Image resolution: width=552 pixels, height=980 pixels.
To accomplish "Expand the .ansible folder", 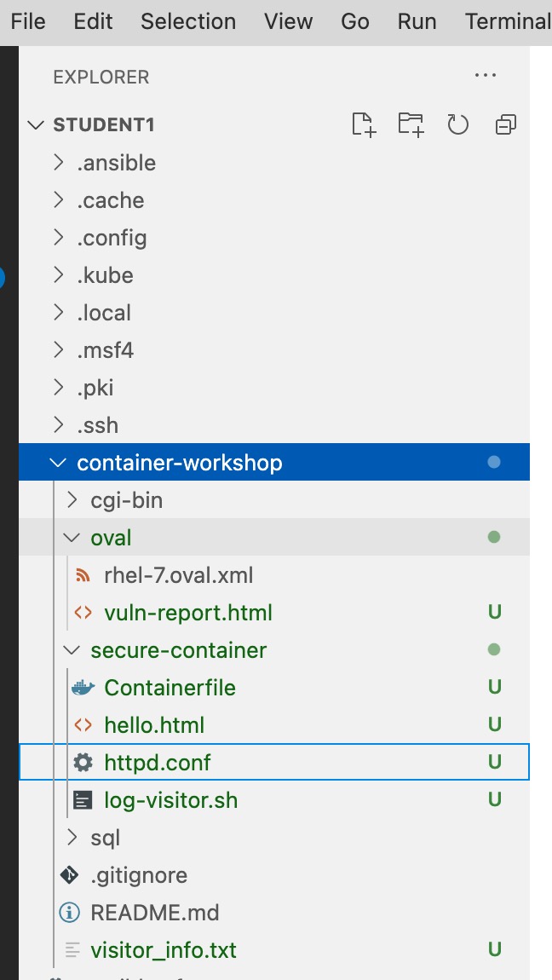I will click(x=116, y=163).
